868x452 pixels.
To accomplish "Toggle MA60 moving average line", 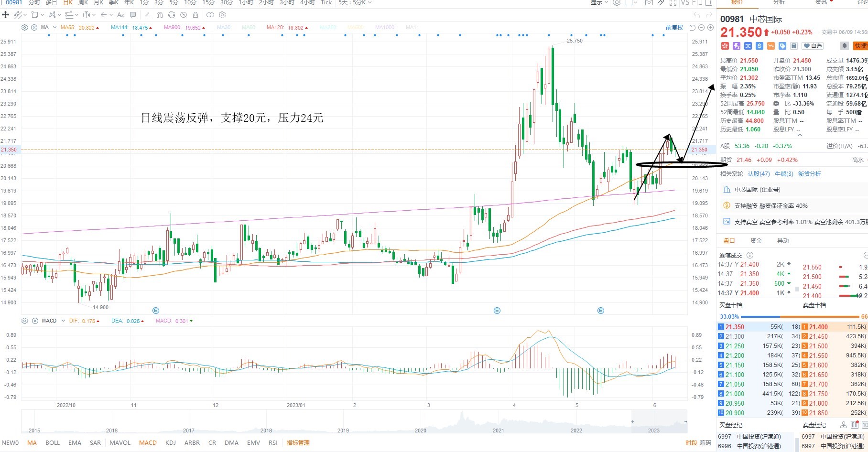I will coord(249,27).
